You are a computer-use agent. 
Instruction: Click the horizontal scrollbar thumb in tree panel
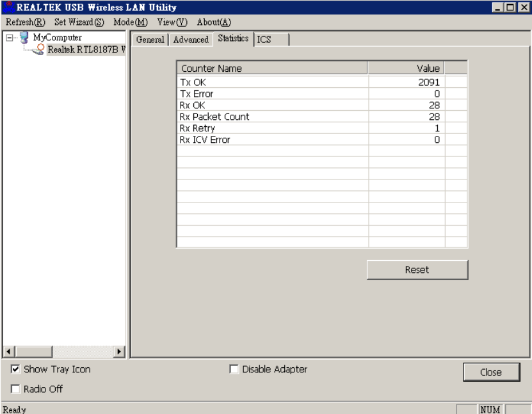(x=33, y=351)
